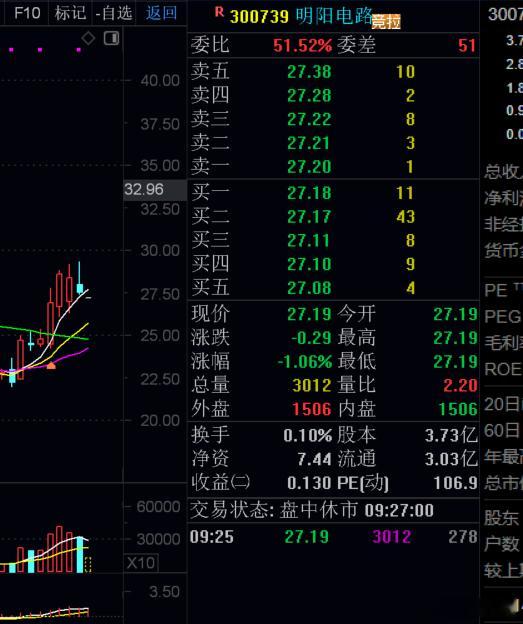Select 卖四 price 27.28
523x624 pixels.
pyautogui.click(x=309, y=96)
